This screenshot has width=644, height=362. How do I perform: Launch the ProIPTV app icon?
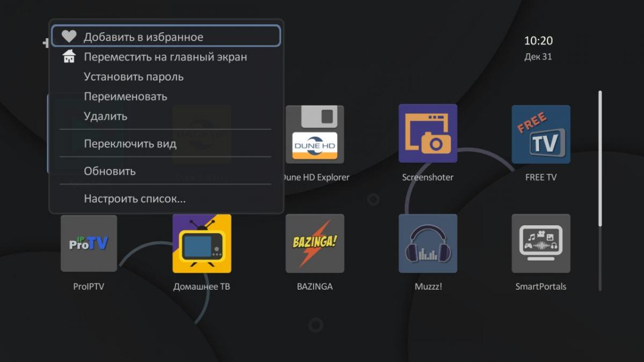click(89, 243)
